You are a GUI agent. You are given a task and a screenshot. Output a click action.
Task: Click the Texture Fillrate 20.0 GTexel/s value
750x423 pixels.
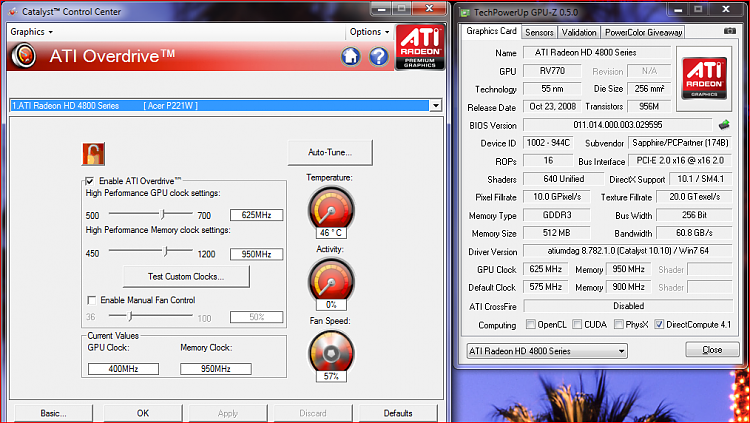pos(694,197)
